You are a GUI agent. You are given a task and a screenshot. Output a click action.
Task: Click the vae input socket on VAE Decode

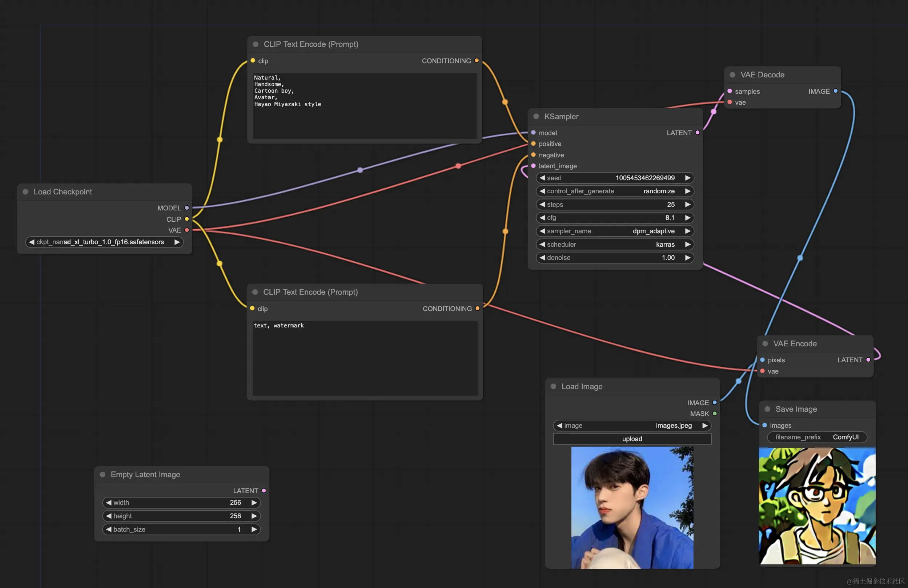[x=730, y=102]
